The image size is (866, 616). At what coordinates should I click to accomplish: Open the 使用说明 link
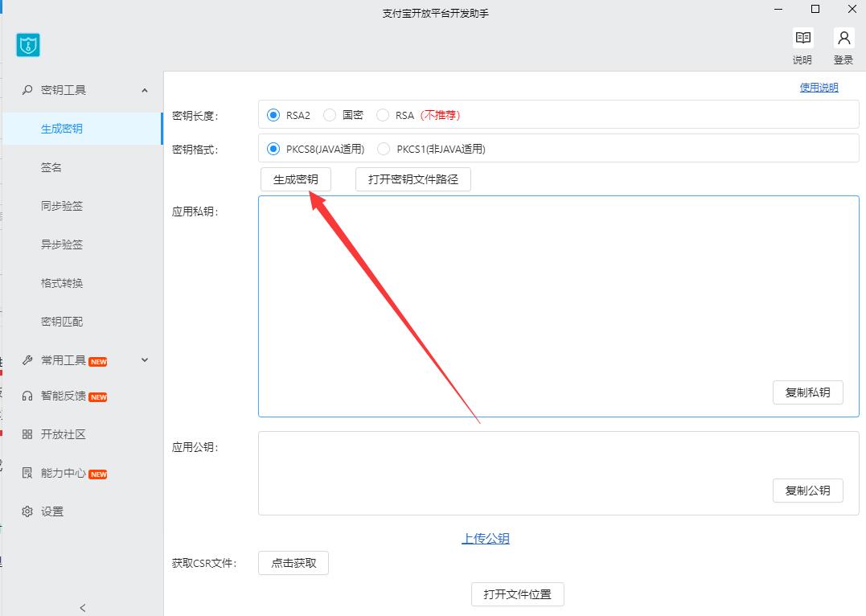click(819, 88)
